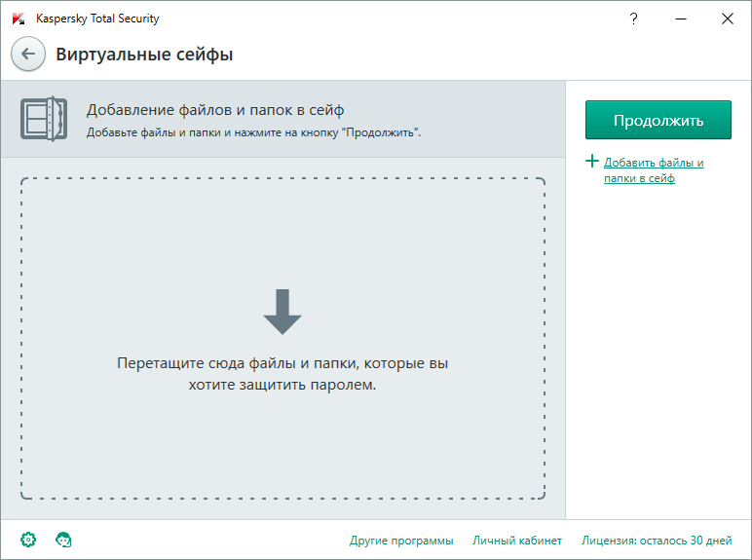Viewport: 752px width, 560px height.
Task: Click the safe icon in the header
Action: [x=44, y=119]
